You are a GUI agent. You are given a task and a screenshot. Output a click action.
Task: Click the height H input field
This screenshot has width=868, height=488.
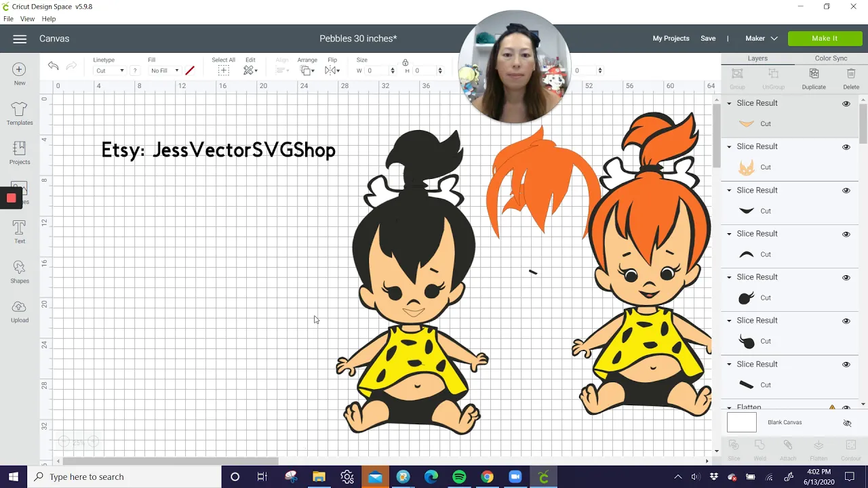pos(425,70)
